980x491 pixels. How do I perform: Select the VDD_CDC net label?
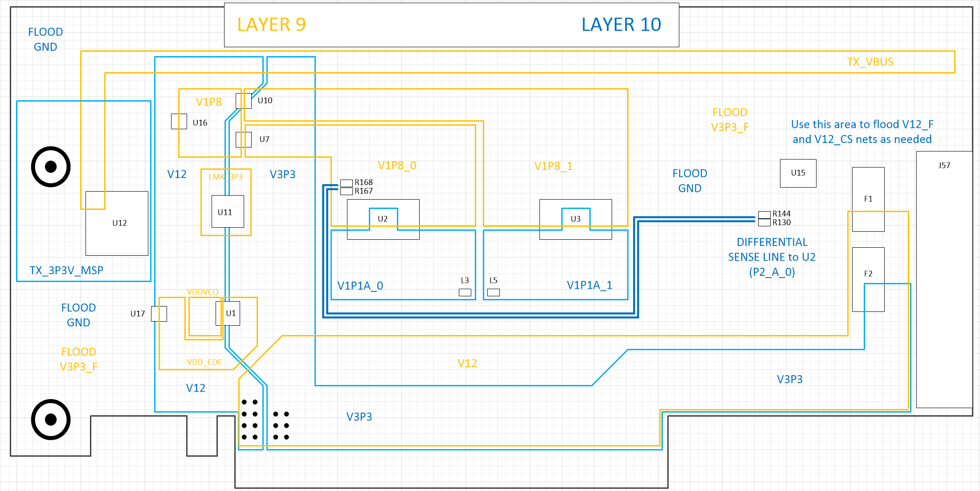pos(204,362)
